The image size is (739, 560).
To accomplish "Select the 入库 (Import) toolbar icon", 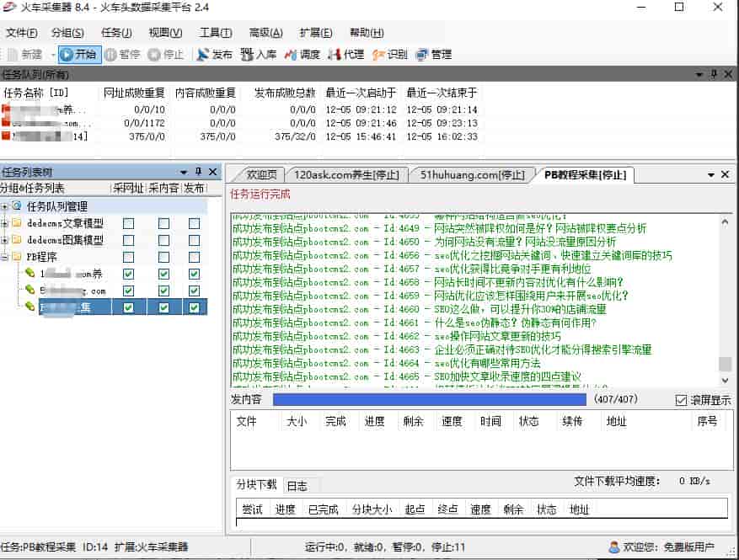I will coord(258,56).
